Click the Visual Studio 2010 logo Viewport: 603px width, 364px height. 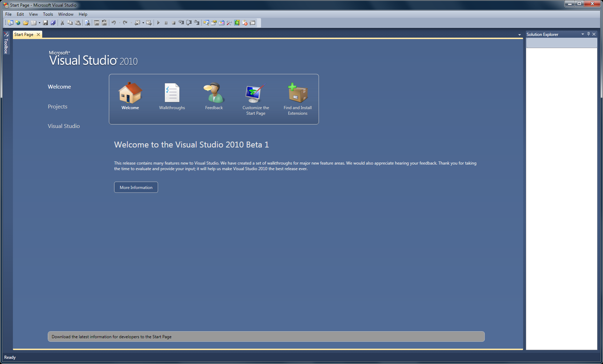tap(93, 59)
